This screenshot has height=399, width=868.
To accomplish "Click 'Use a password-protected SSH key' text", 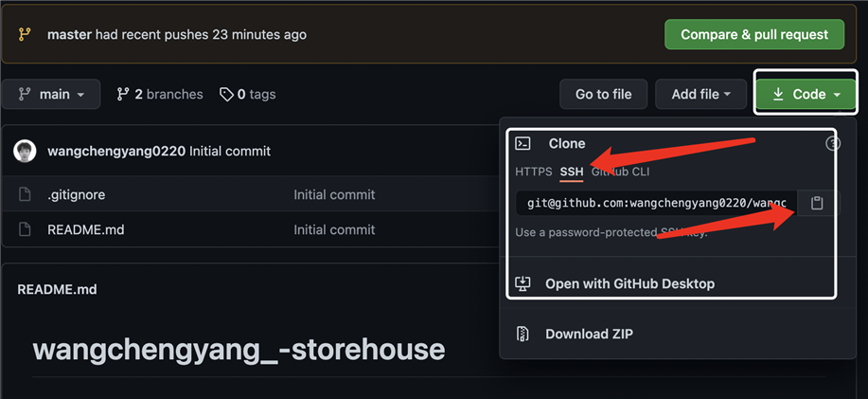I will point(611,232).
